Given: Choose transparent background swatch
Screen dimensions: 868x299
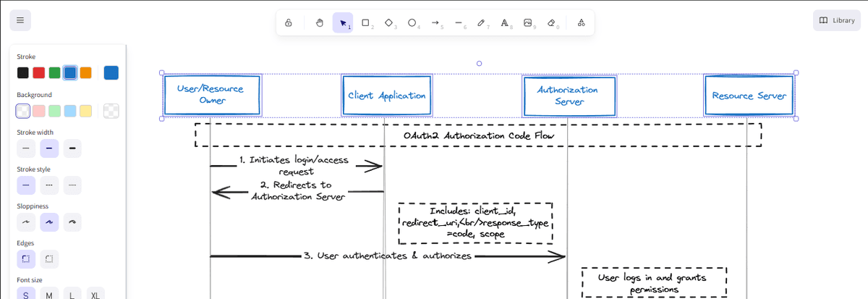Looking at the screenshot, I should (x=23, y=111).
